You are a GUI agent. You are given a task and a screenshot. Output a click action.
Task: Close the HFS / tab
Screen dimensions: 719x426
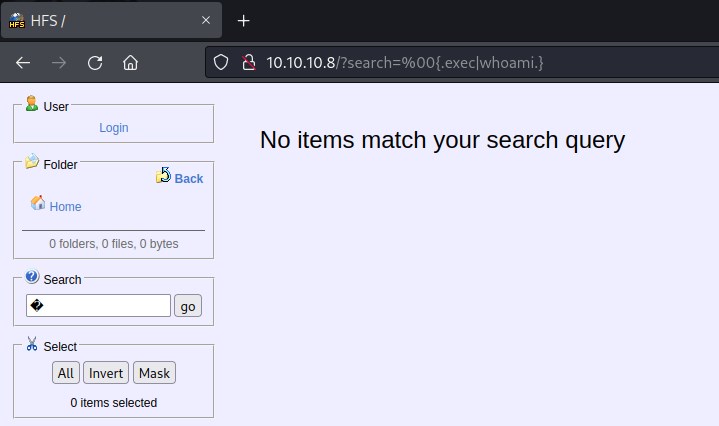click(x=206, y=20)
